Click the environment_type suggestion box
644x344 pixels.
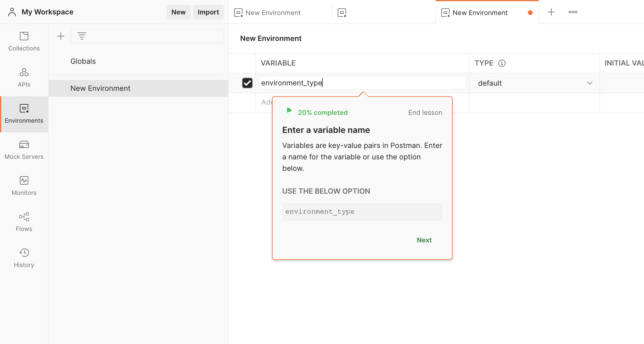(362, 212)
